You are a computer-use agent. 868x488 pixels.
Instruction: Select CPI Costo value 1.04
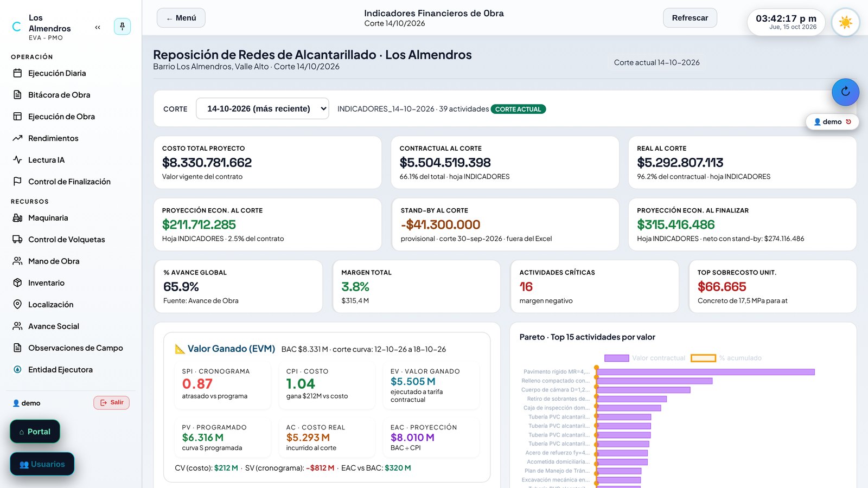click(x=301, y=384)
